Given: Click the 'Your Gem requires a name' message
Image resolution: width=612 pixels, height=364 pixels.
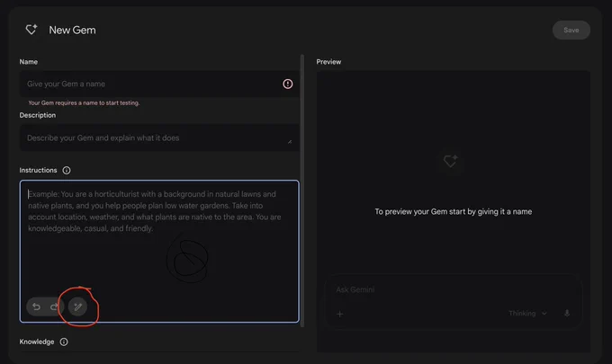Looking at the screenshot, I should click(x=84, y=102).
